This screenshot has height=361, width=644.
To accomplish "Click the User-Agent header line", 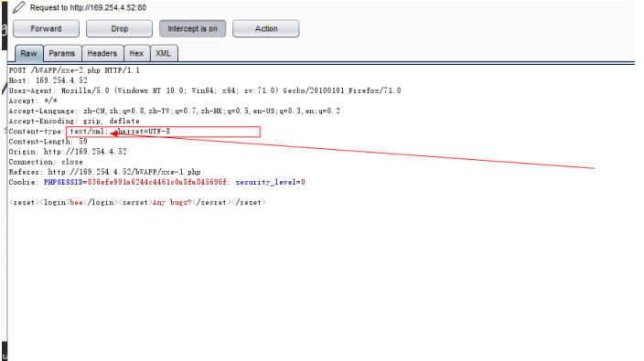I will pos(205,90).
